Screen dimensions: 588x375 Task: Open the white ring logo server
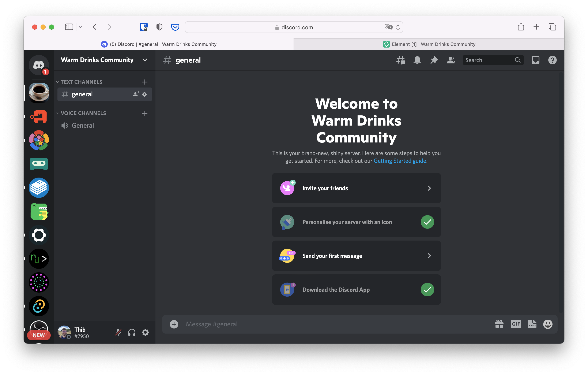pos(39,235)
